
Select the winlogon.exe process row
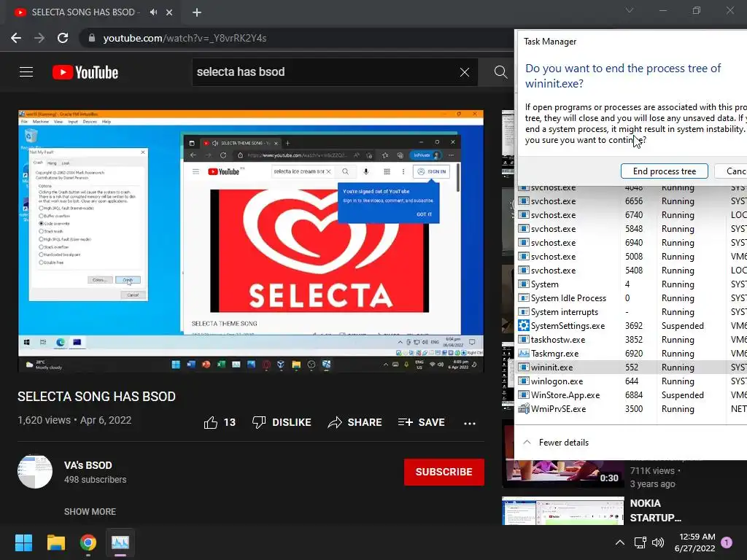tap(631, 381)
